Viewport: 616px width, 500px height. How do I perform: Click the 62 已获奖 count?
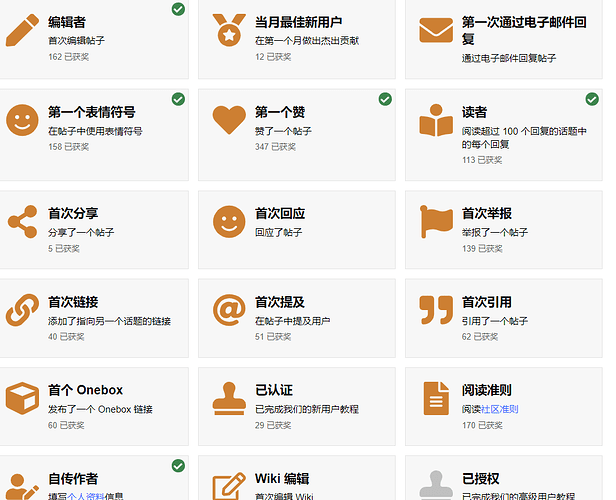tap(480, 337)
